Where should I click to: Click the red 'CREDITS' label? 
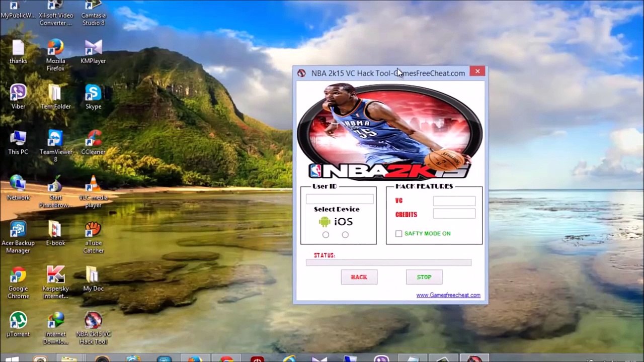(406, 215)
